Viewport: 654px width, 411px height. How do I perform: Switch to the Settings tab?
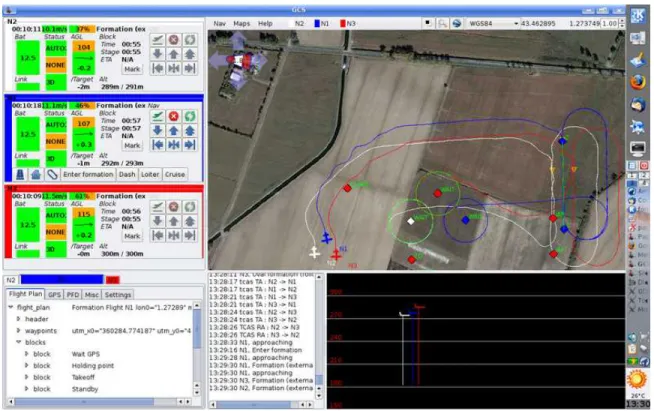click(118, 295)
